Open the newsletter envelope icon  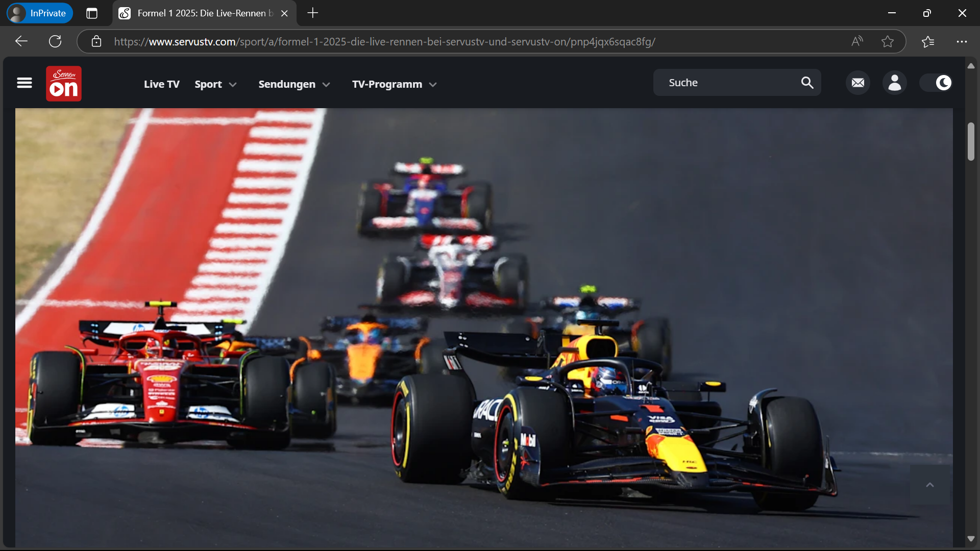858,83
